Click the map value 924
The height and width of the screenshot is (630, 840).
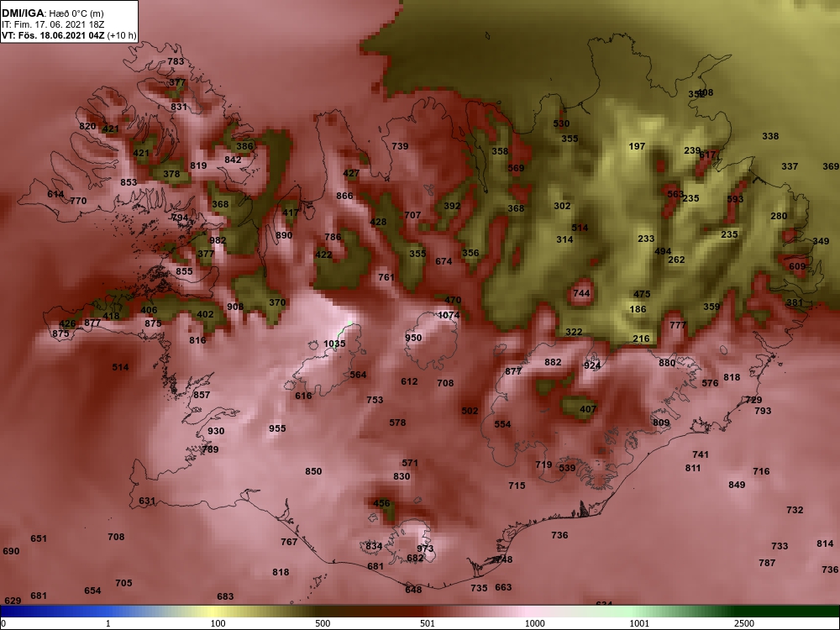click(592, 366)
